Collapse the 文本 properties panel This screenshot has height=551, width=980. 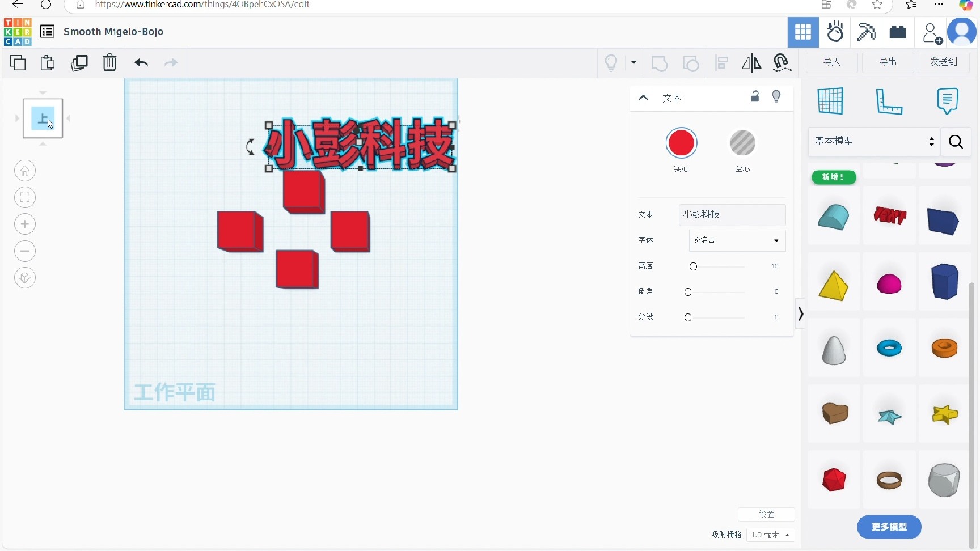point(644,98)
